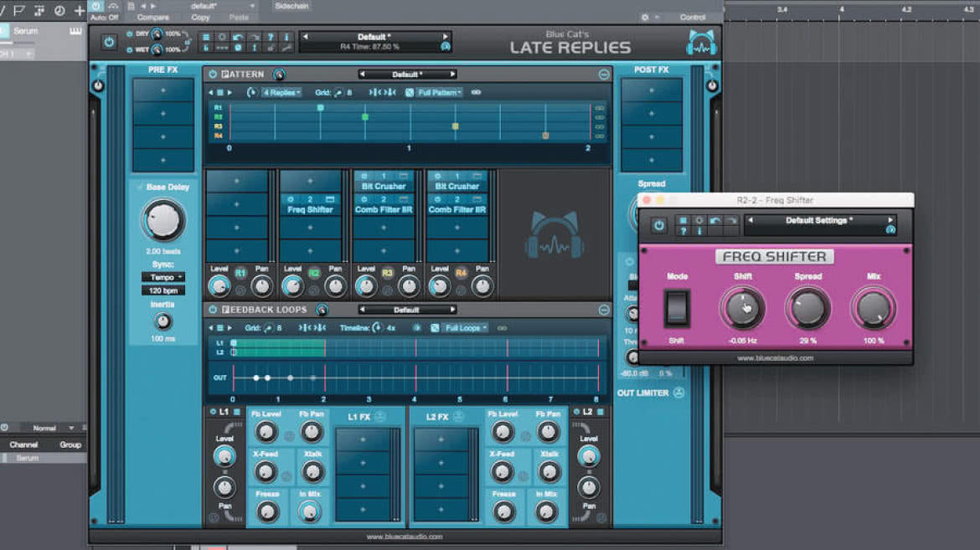Open the question mark help icon in Late Replies toolbar
This screenshot has width=980, height=550.
pyautogui.click(x=271, y=38)
